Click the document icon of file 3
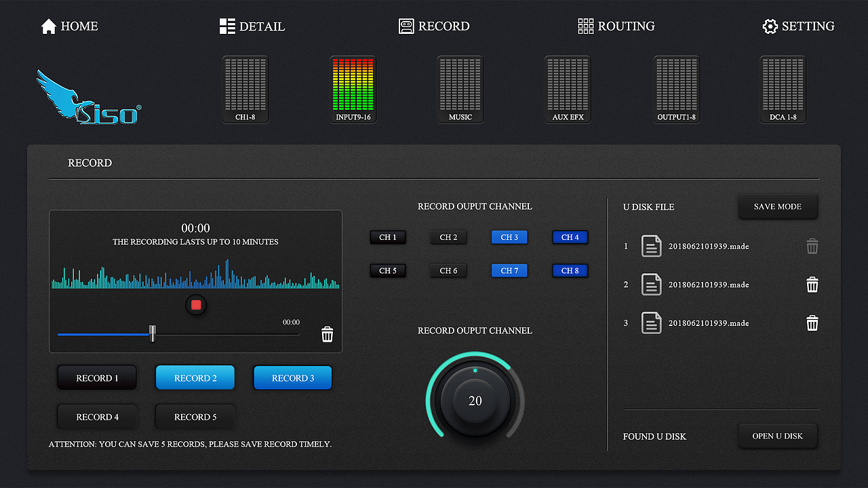 coord(652,323)
